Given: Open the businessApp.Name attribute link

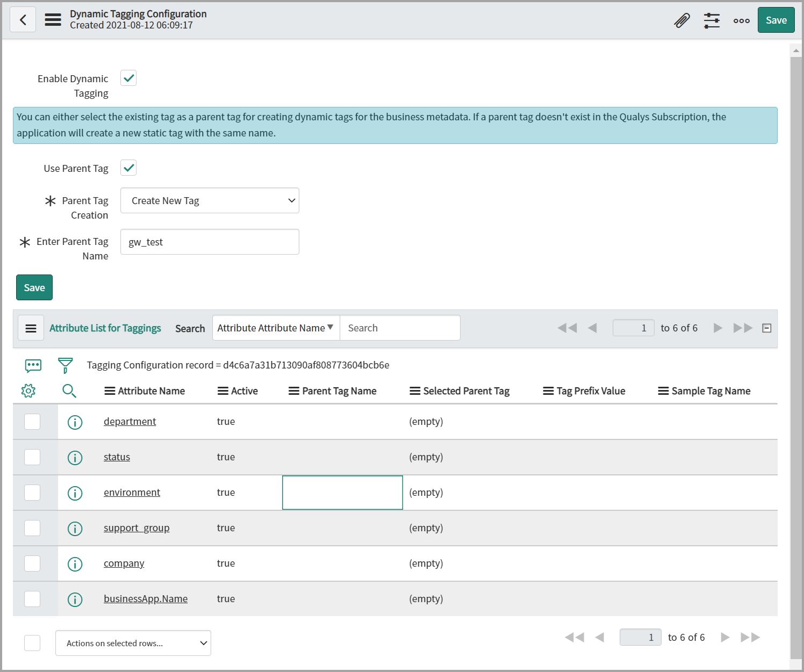Looking at the screenshot, I should point(146,599).
